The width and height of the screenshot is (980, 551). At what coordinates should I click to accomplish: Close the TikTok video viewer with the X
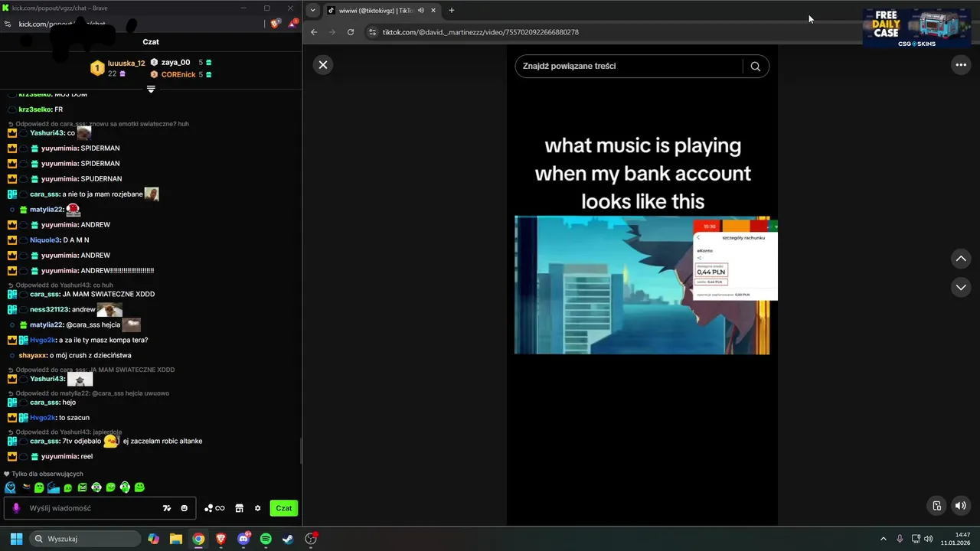point(323,65)
